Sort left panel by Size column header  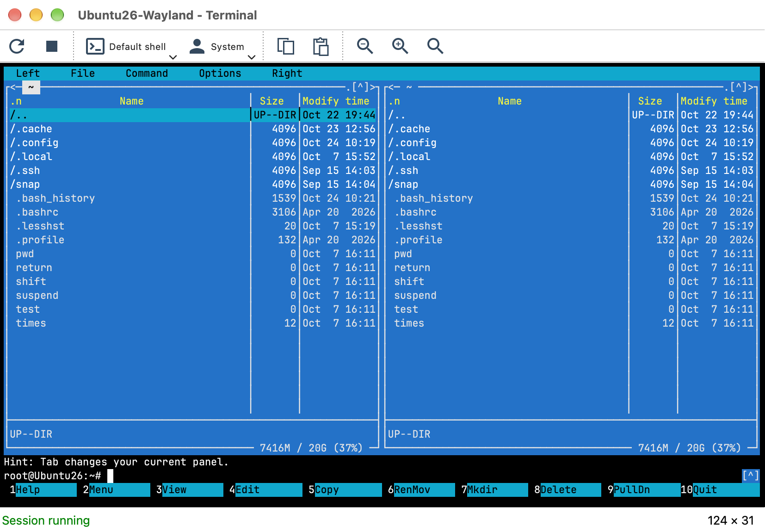click(x=271, y=101)
